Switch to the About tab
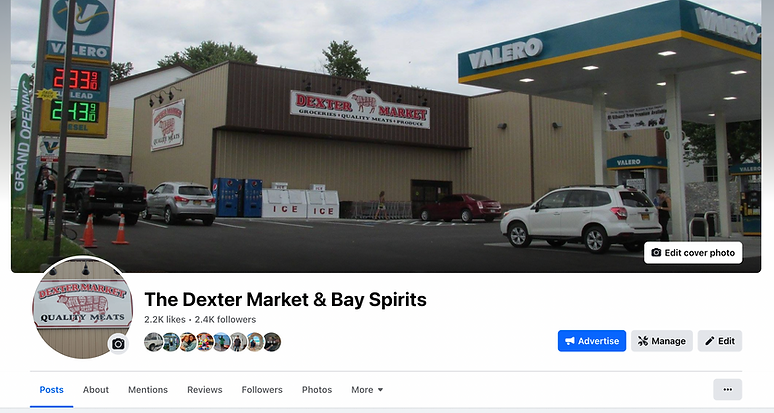Screen dimensions: 774x413 pos(96,390)
